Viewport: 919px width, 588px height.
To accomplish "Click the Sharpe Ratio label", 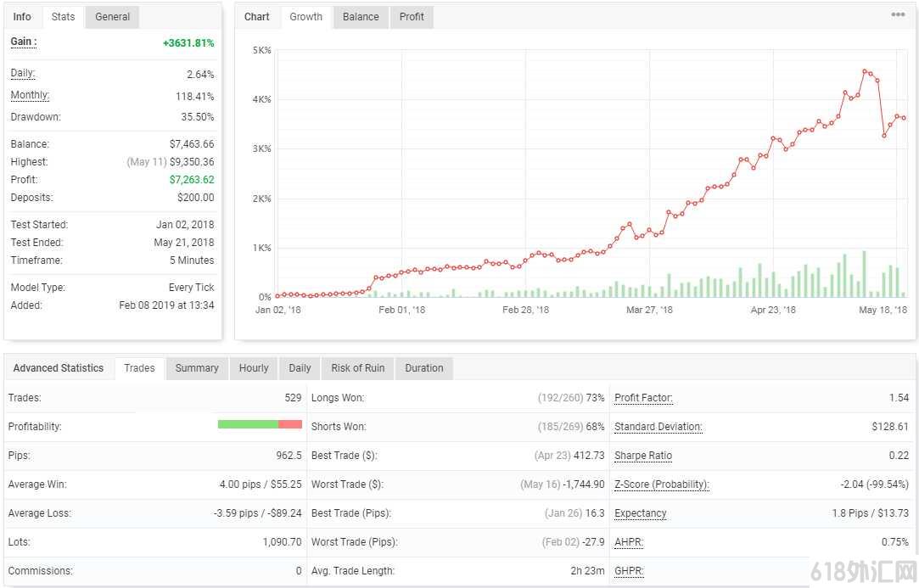I will tap(643, 456).
